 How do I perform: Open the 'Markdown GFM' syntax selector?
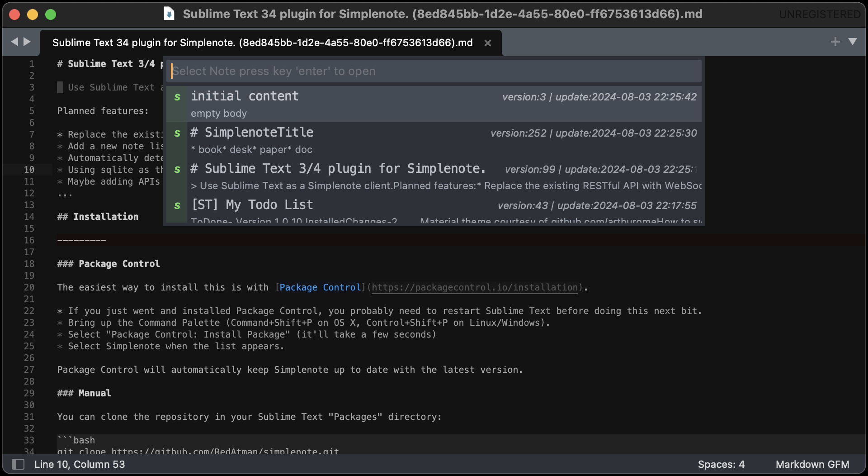[812, 464]
